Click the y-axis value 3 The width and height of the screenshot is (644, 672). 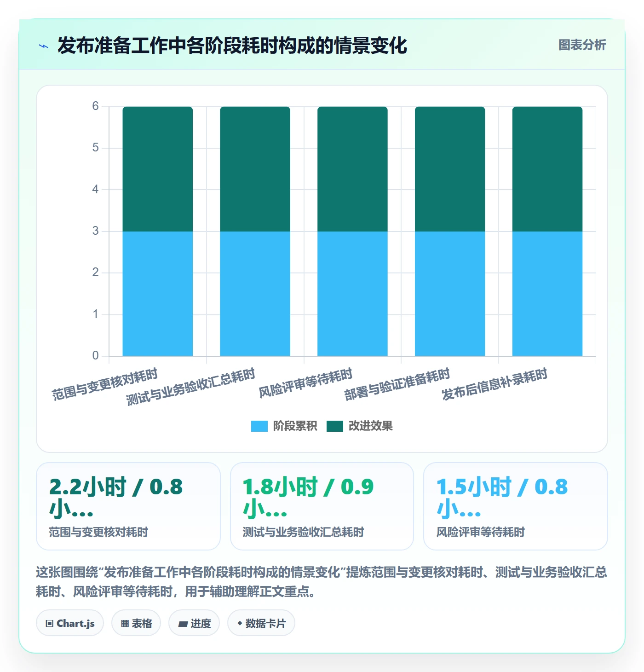(95, 231)
